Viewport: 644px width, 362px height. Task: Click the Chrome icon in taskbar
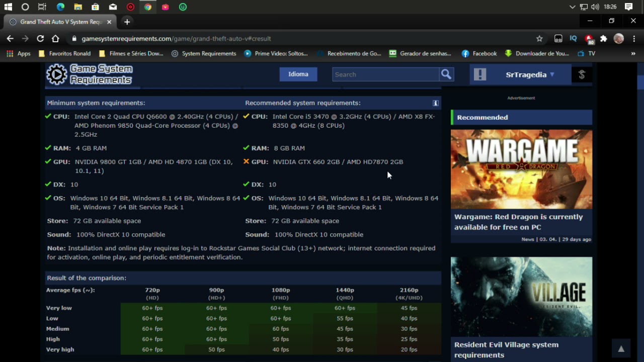[x=147, y=7]
